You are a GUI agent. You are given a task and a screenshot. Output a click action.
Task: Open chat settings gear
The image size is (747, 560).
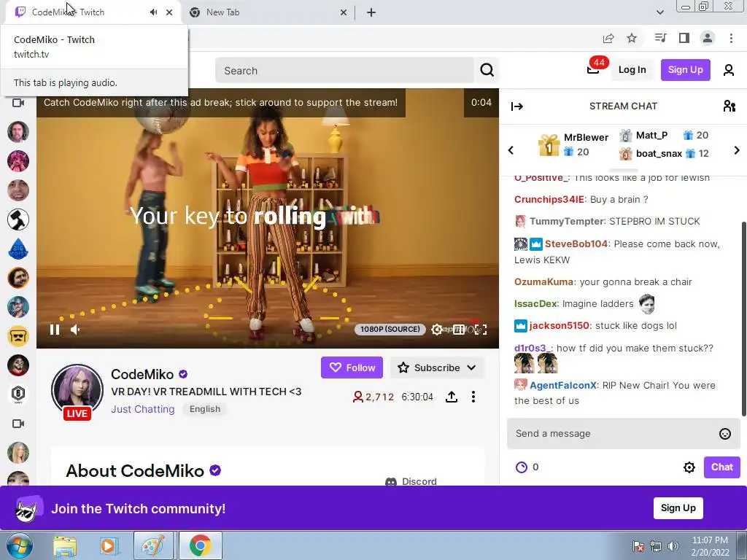[x=689, y=467]
